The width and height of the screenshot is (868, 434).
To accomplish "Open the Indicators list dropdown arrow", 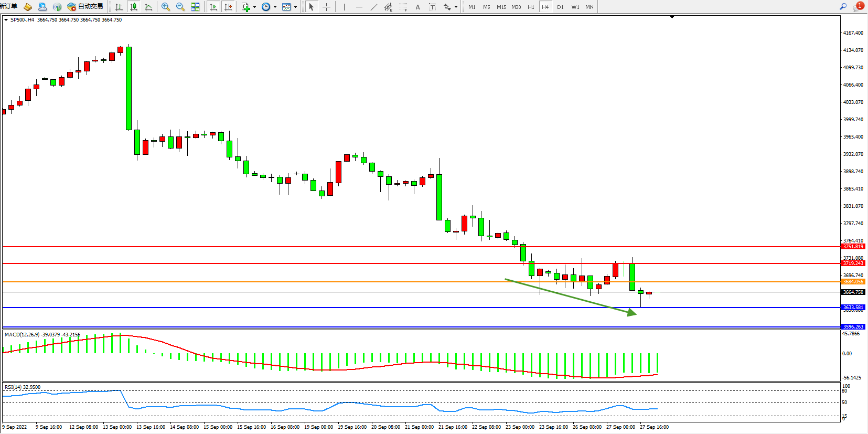I will 255,7.
